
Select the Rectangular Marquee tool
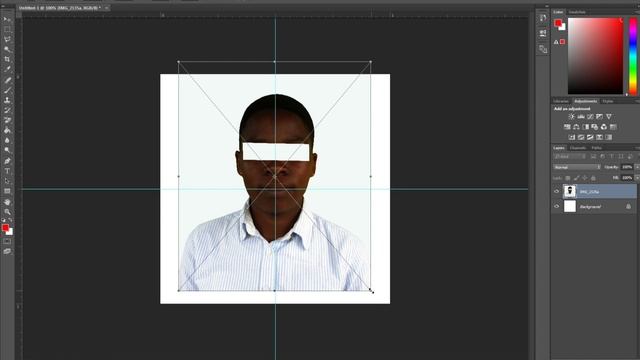(7, 29)
